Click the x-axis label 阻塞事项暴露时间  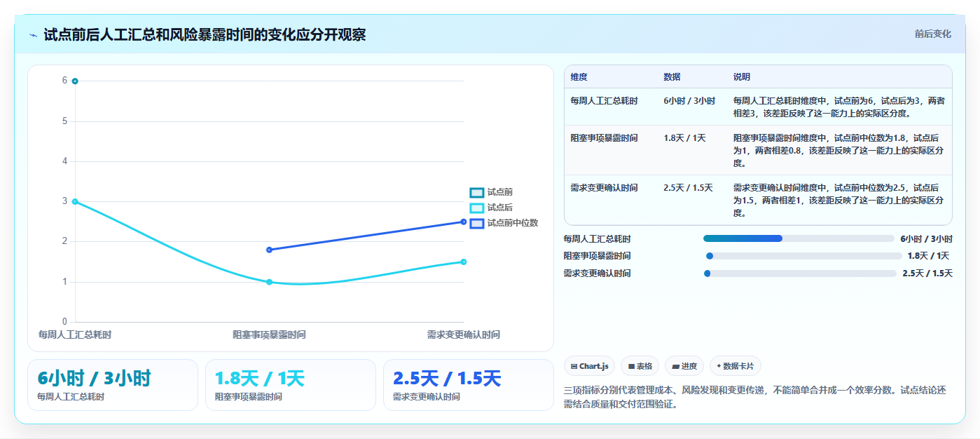pyautogui.click(x=269, y=335)
